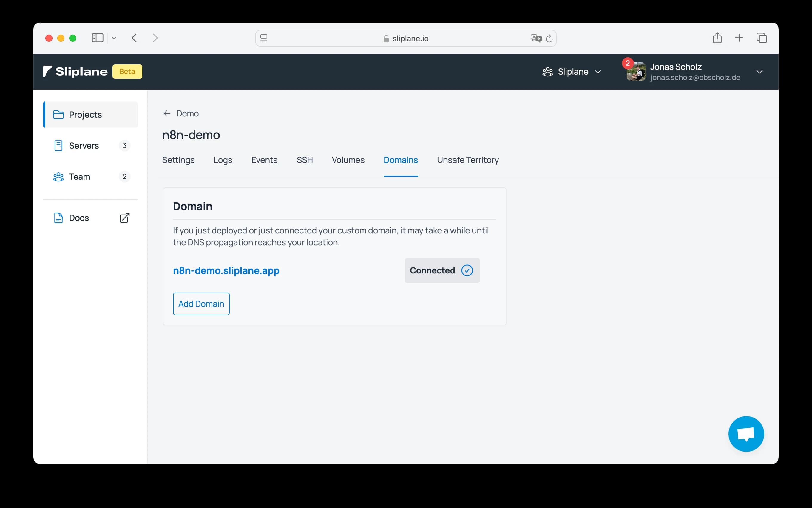Click the Add Domain button
This screenshot has height=508, width=812.
pos(201,304)
